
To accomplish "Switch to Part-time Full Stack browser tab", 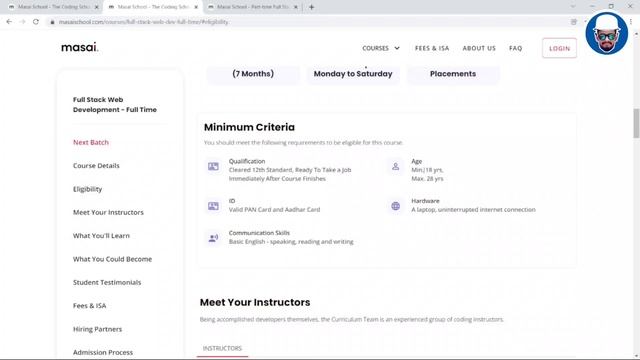I will click(252, 7).
